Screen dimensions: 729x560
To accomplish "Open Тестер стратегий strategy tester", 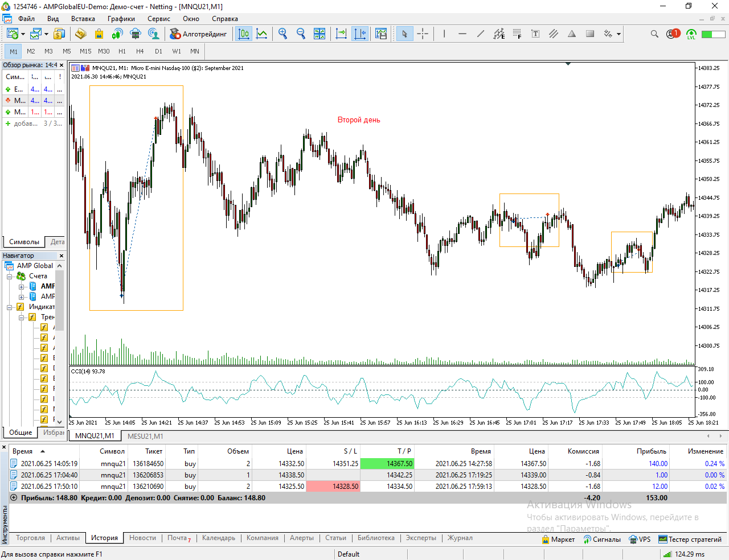I will coord(690,539).
